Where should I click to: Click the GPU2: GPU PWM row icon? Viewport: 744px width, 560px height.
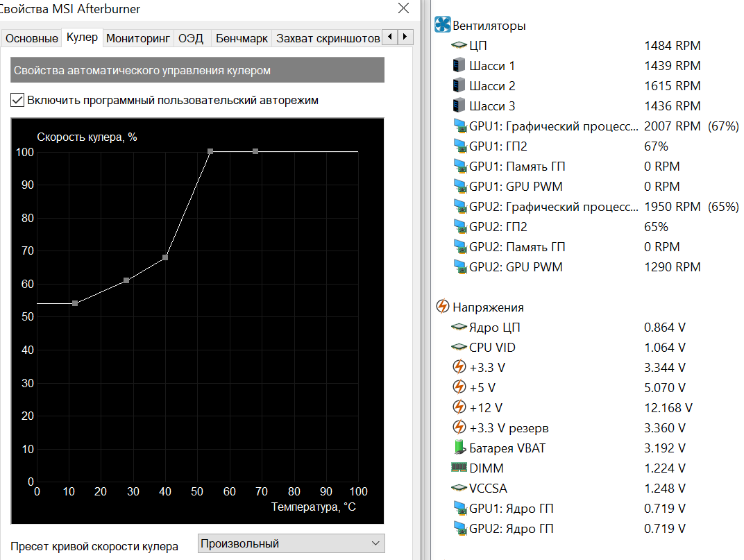460,266
